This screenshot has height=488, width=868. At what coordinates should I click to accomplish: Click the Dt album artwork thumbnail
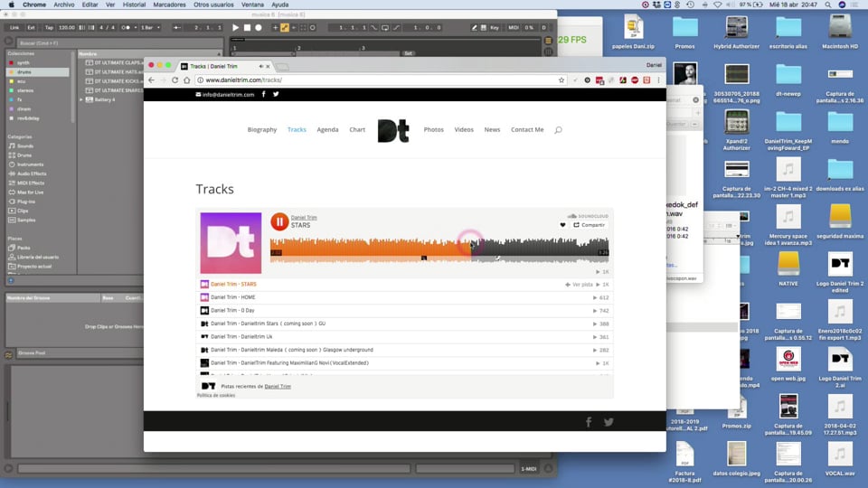coord(231,243)
